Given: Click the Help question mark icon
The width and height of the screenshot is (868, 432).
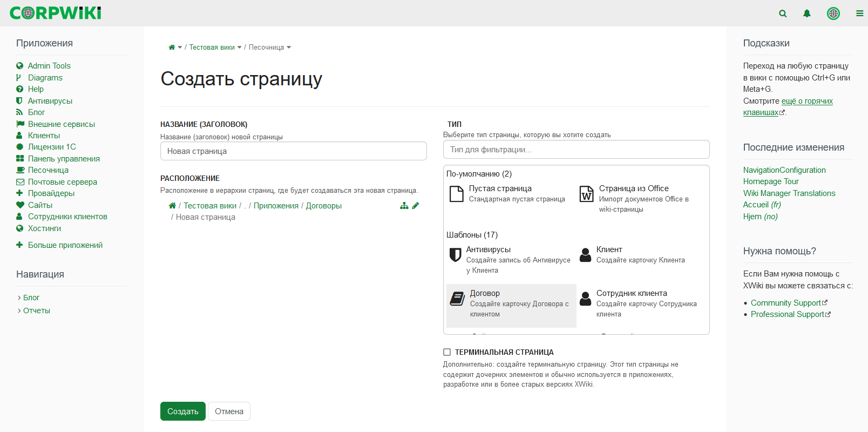Looking at the screenshot, I should tap(20, 89).
